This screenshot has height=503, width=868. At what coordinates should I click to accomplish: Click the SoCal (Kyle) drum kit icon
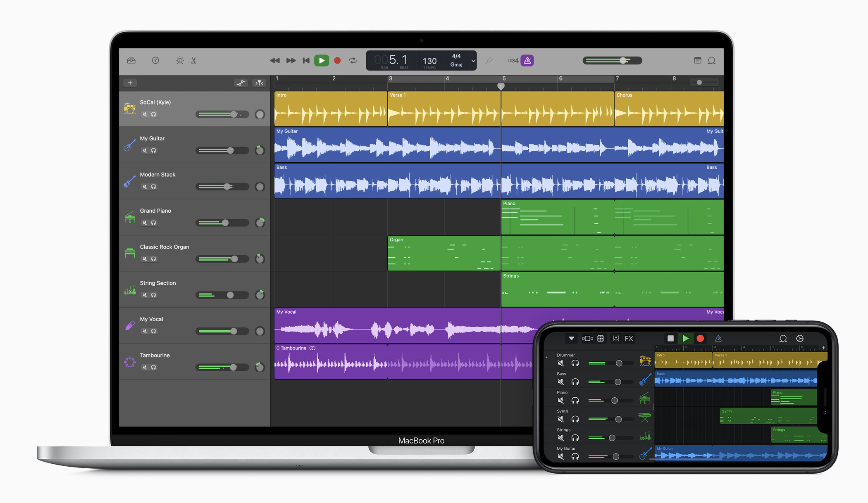tap(130, 109)
